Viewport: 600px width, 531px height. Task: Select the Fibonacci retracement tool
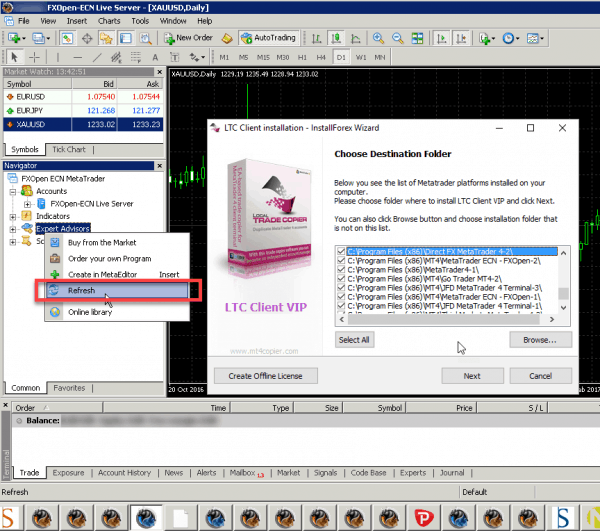(135, 57)
